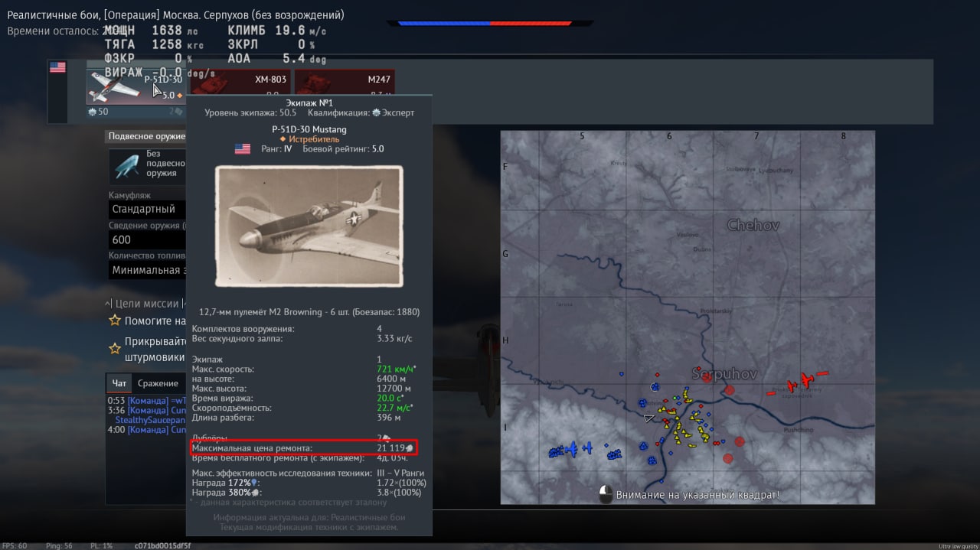Click the 3:36 [Команда] chat message
The height and width of the screenshot is (550, 980).
point(147,410)
